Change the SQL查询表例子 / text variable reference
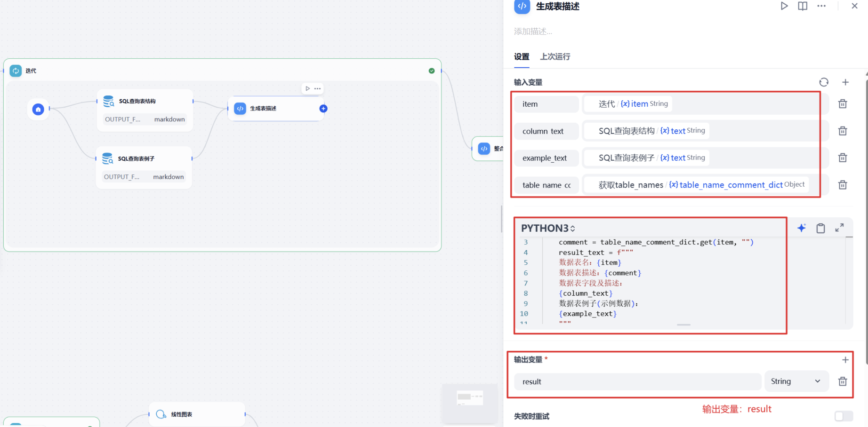868x427 pixels. coord(647,158)
